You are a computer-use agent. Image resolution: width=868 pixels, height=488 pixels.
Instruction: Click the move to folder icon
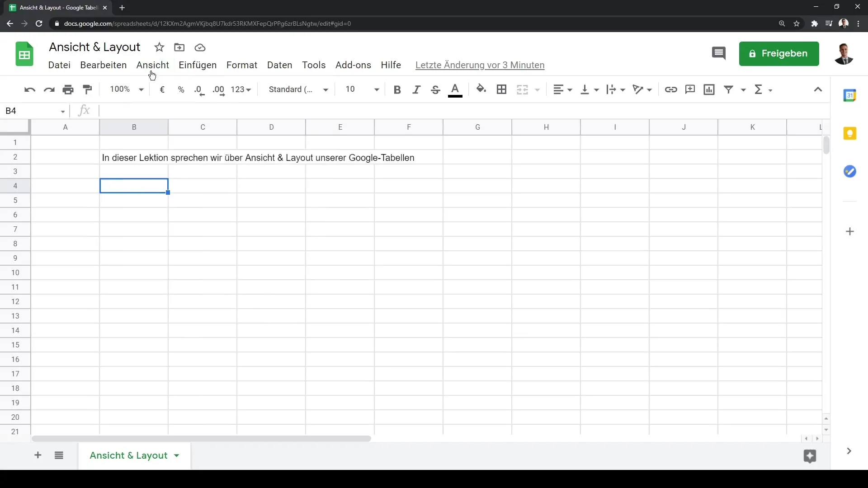coord(179,47)
